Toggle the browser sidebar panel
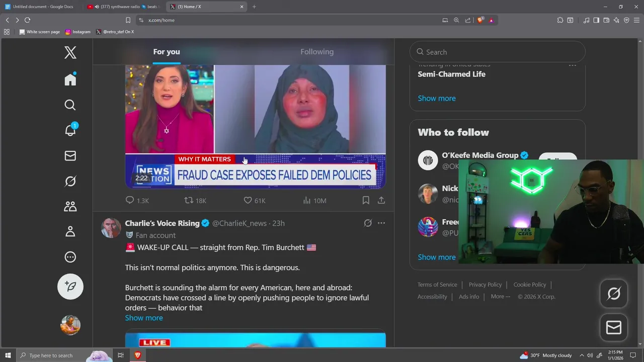This screenshot has height=362, width=644. point(596,20)
